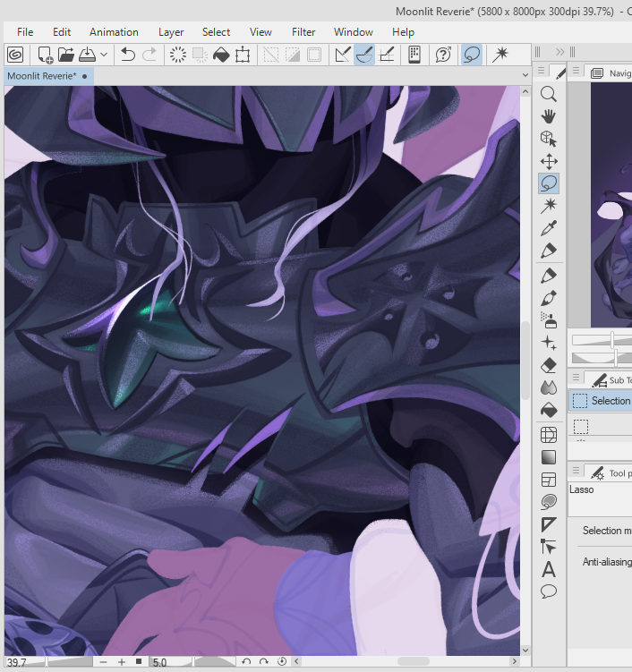
Task: Select the 3D Operation cube tool
Action: click(549, 139)
